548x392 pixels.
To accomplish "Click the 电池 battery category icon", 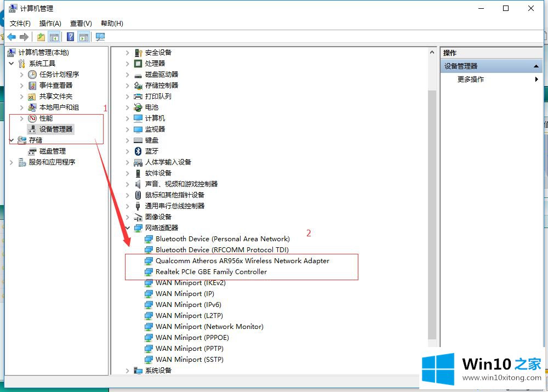I will 138,107.
